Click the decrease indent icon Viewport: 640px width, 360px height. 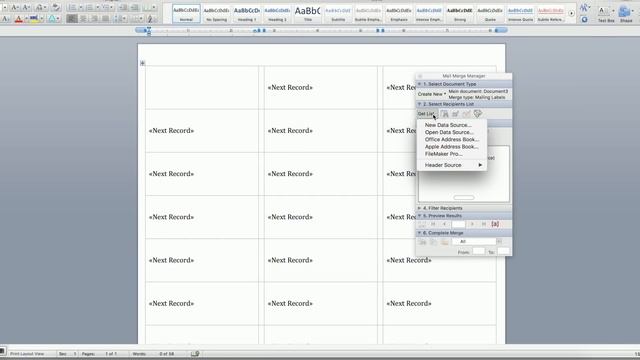tap(124, 7)
